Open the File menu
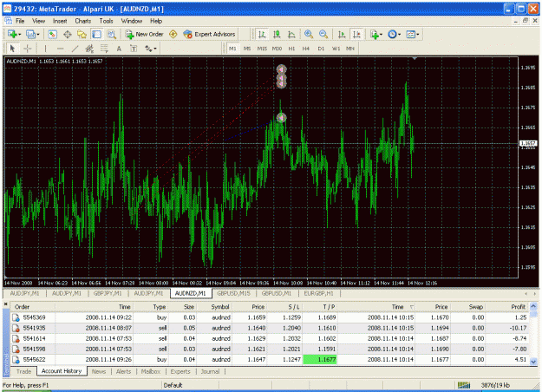Screen dimensions: 542x392 click(20, 21)
